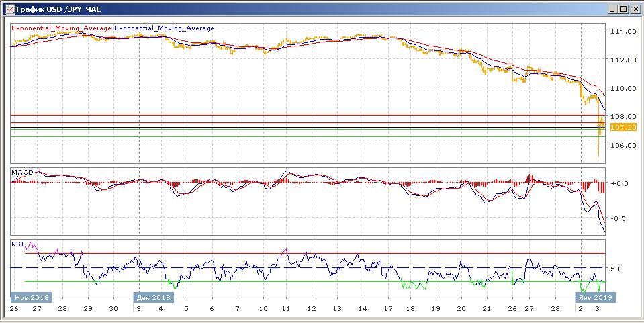The width and height of the screenshot is (644, 323).
Task: Select the blue Exponential_Moving_Average legend label
Action: pos(165,28)
